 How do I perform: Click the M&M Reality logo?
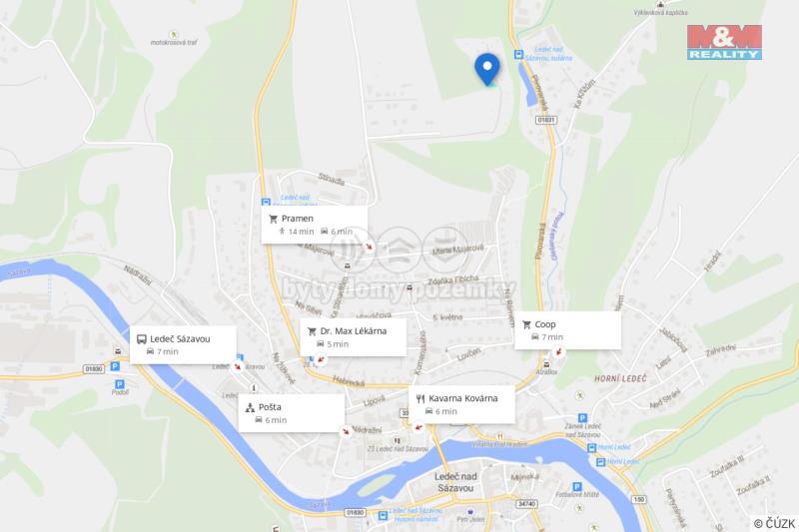pyautogui.click(x=725, y=42)
